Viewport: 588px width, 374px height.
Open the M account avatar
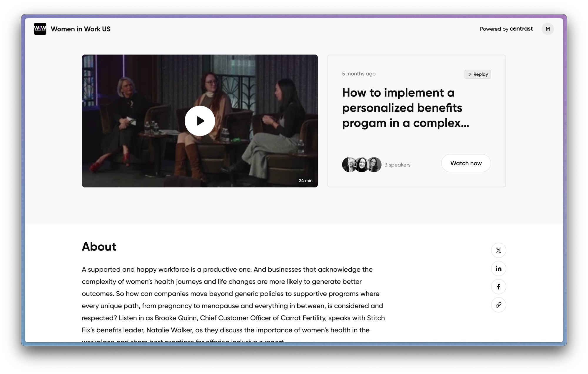pos(548,29)
